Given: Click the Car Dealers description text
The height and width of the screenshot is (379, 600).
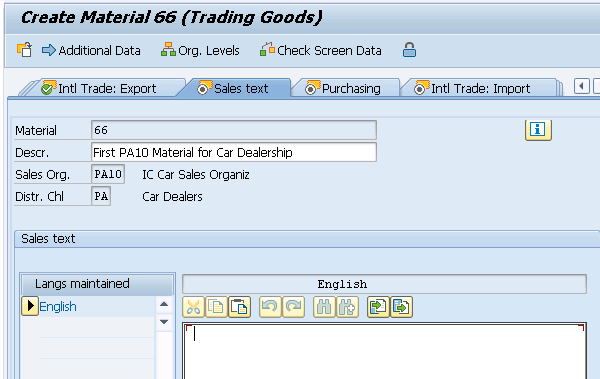Looking at the screenshot, I should pos(172,197).
